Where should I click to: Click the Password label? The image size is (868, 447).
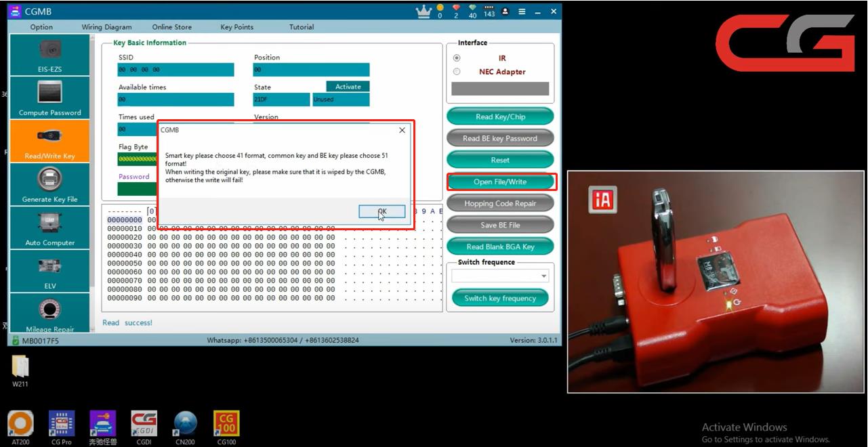[134, 177]
